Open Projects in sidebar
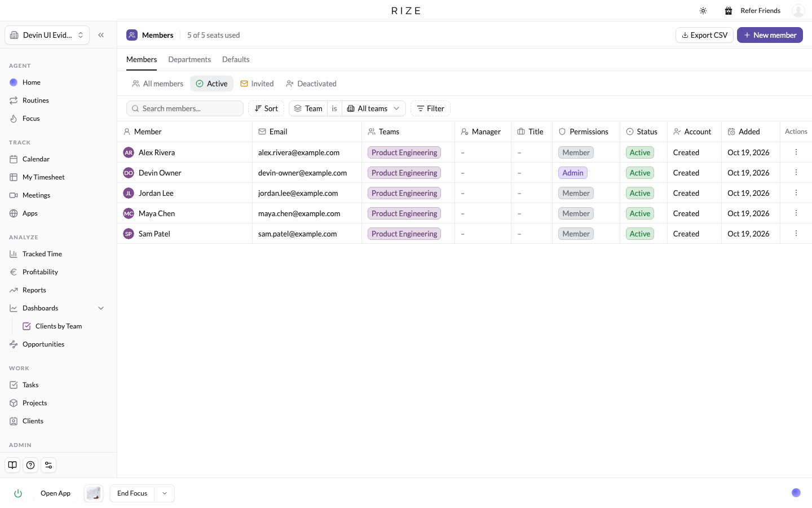 pyautogui.click(x=58, y=403)
